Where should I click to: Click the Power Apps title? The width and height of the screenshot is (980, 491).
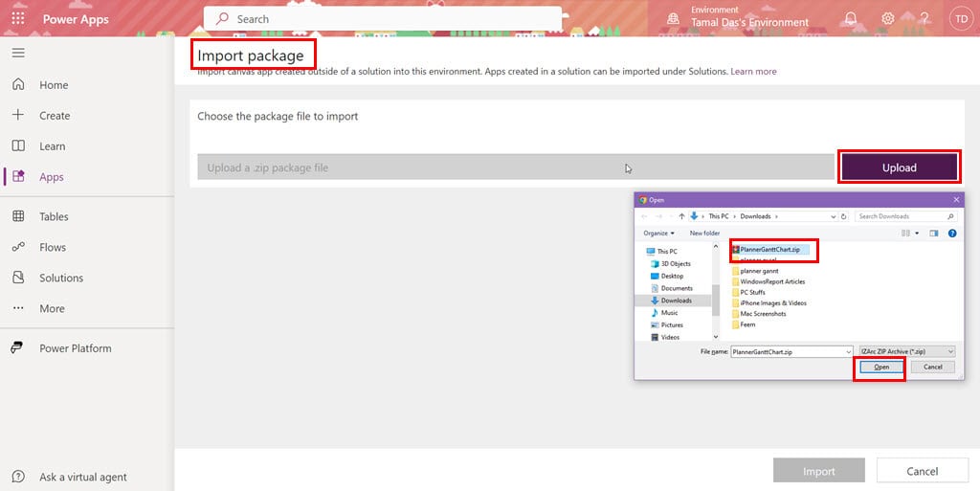(x=76, y=19)
